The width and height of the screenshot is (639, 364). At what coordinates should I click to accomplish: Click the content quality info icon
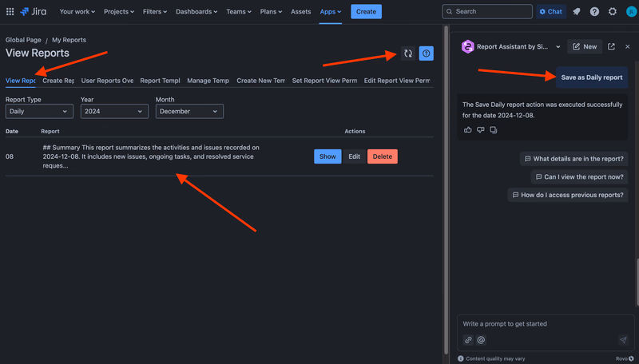coord(461,358)
